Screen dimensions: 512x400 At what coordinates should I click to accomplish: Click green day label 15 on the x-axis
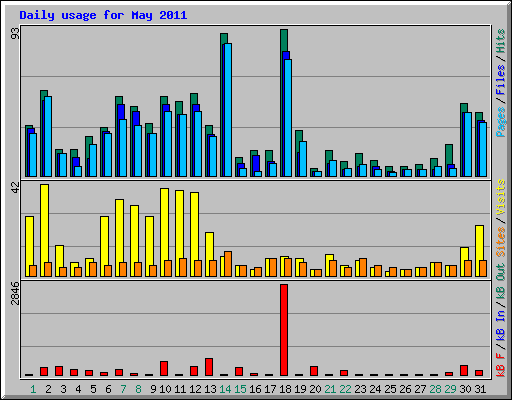click(240, 389)
